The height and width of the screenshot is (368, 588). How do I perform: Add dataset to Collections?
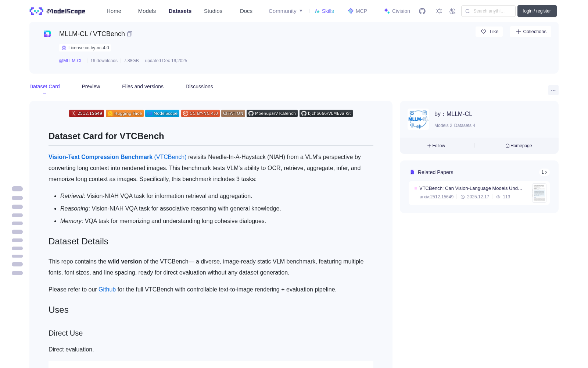click(531, 32)
